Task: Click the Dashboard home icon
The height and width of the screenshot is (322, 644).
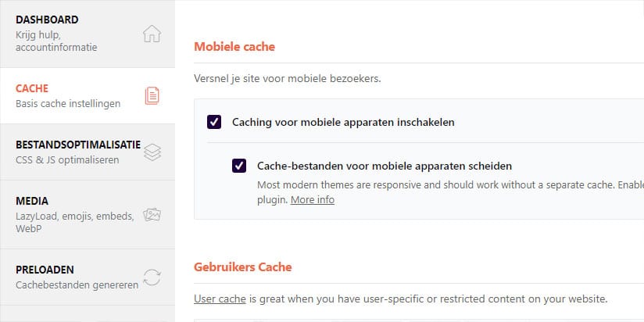Action: (152, 34)
